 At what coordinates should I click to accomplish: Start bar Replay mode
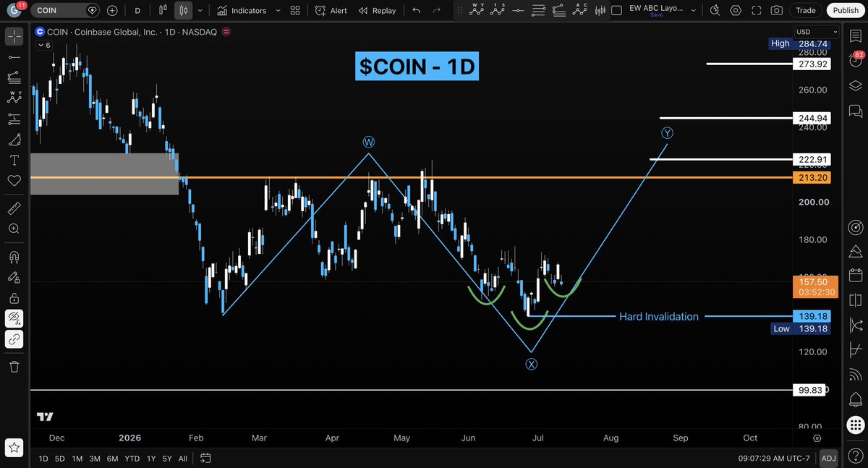377,10
